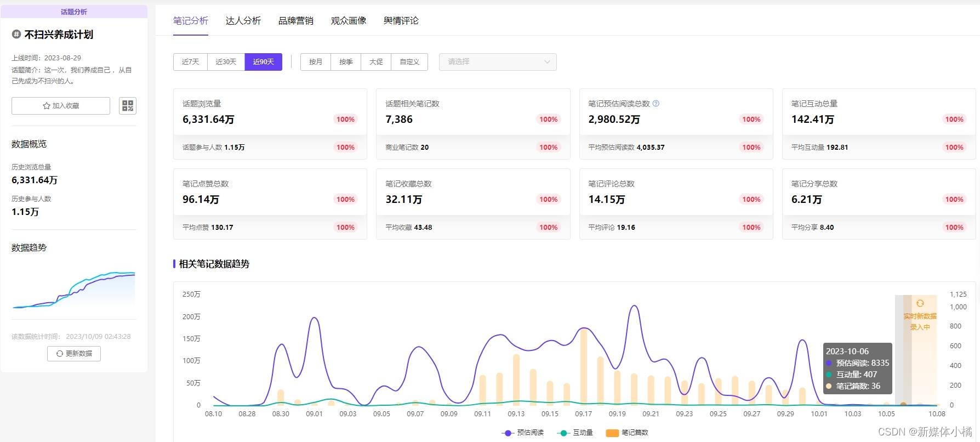Click the 平均点赞 130.17 text

click(208, 228)
